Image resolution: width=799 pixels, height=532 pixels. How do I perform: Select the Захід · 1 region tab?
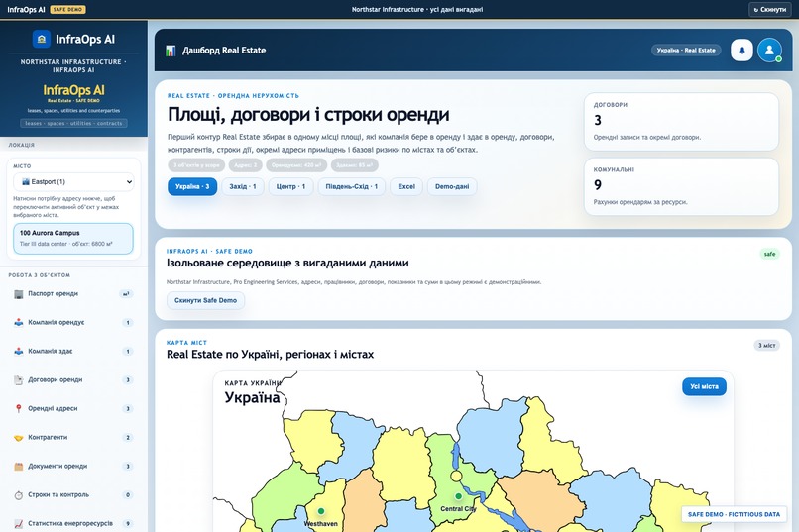(243, 186)
